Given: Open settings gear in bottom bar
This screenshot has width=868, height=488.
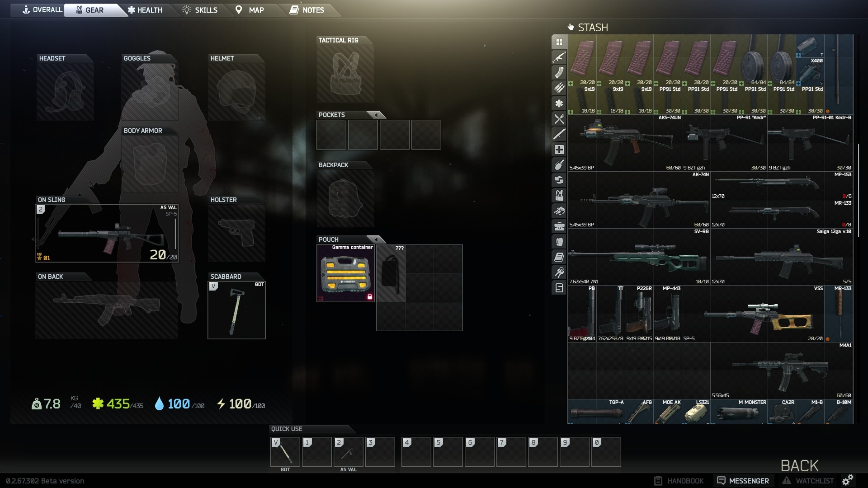Looking at the screenshot, I should 848,480.
